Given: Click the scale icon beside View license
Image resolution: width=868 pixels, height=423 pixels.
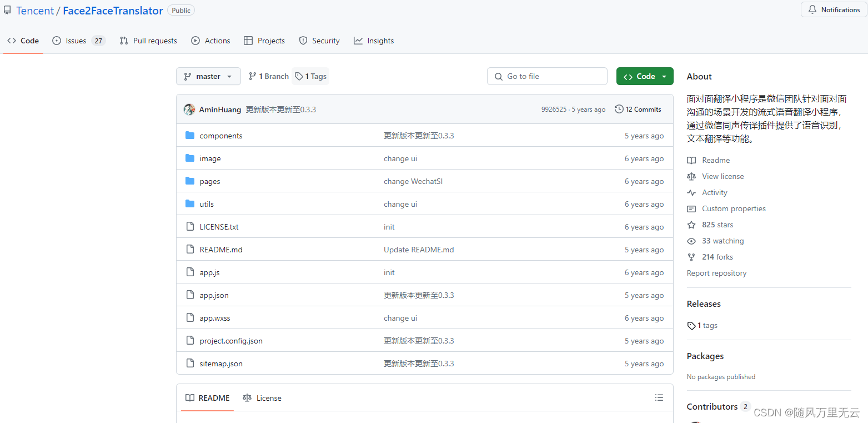Looking at the screenshot, I should 691,176.
